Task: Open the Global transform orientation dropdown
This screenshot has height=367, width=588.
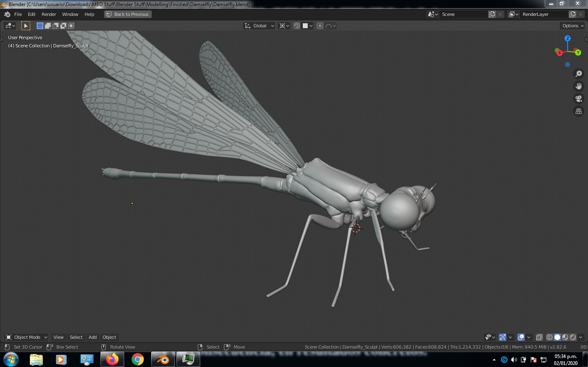Action: coord(259,26)
